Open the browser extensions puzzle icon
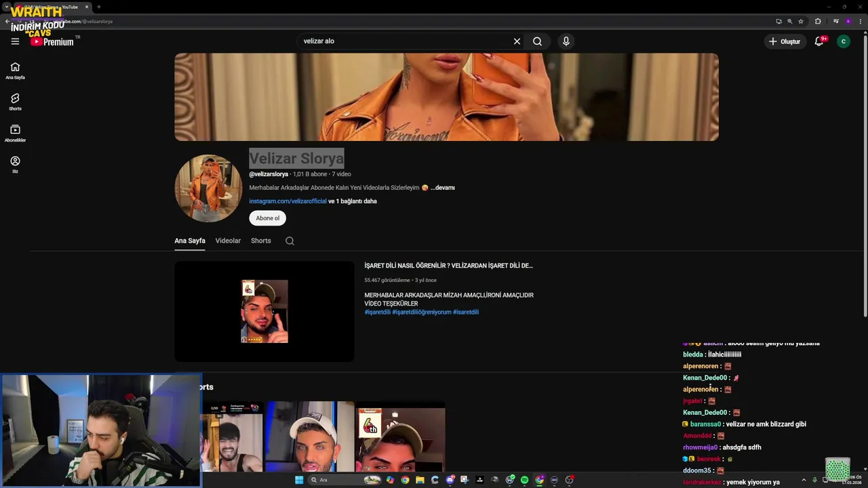The image size is (868, 488). [x=818, y=21]
